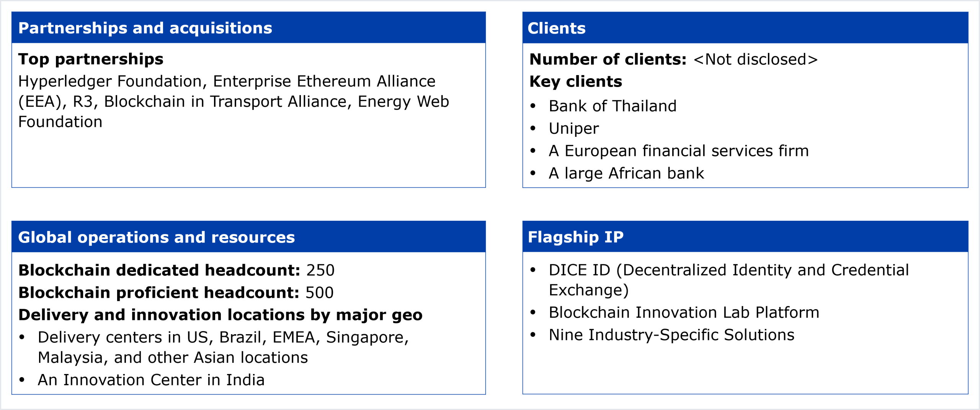980x410 pixels.
Task: Select the Blockchain proficient headcount line
Action: click(x=176, y=293)
